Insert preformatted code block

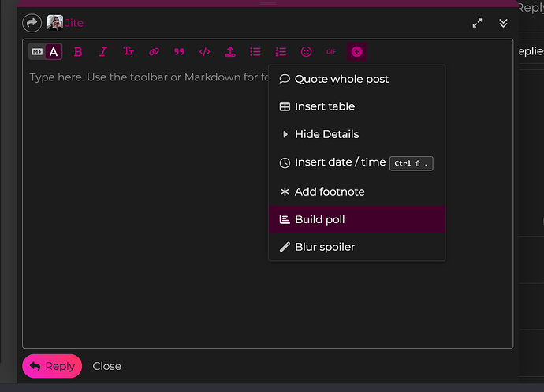pos(204,52)
